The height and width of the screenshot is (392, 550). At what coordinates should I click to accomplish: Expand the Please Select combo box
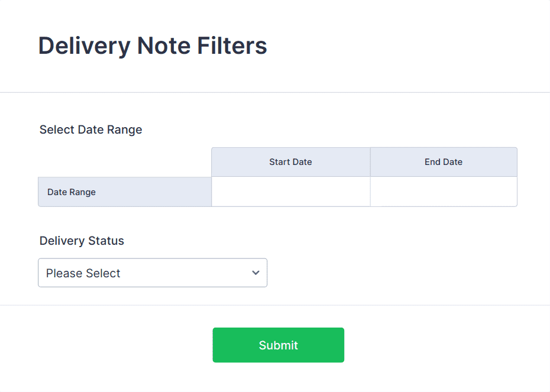(153, 273)
